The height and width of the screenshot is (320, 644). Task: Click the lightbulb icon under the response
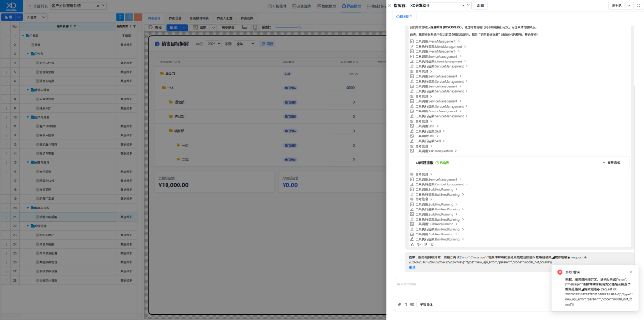(x=432, y=244)
